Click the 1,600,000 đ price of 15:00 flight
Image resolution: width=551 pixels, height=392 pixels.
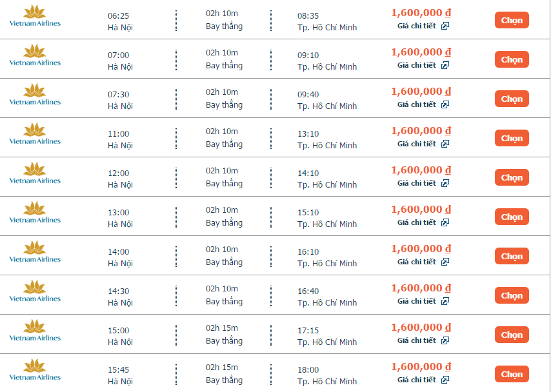click(x=421, y=328)
